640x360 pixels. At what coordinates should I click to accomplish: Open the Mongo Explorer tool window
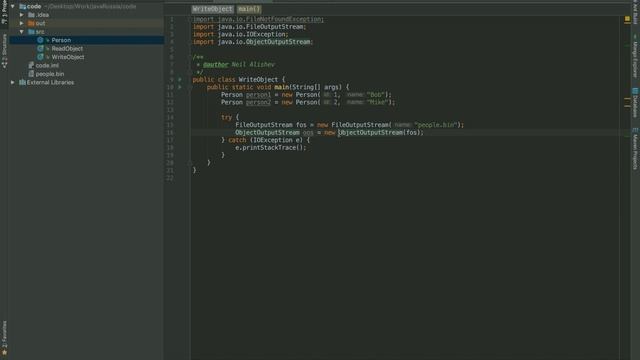tap(635, 57)
